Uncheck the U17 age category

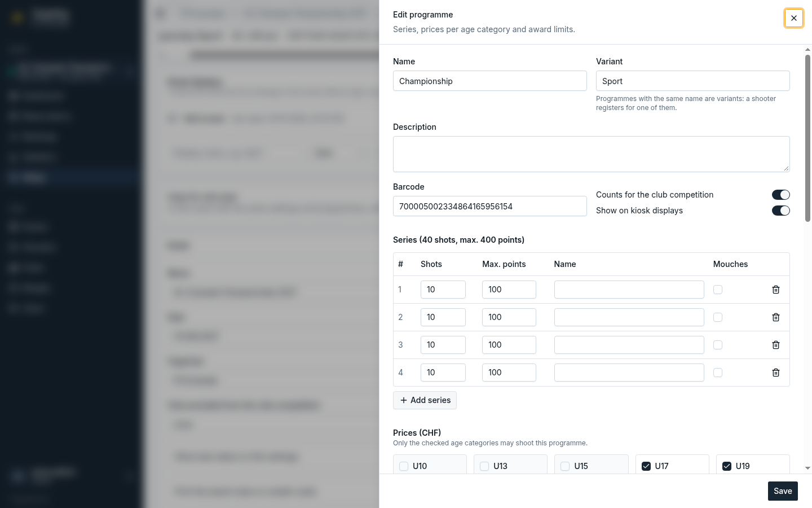pyautogui.click(x=646, y=466)
